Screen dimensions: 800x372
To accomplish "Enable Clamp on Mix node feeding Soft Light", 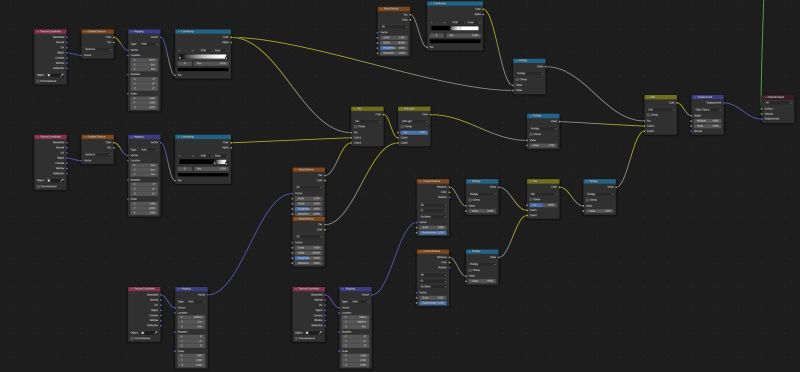I will point(357,126).
